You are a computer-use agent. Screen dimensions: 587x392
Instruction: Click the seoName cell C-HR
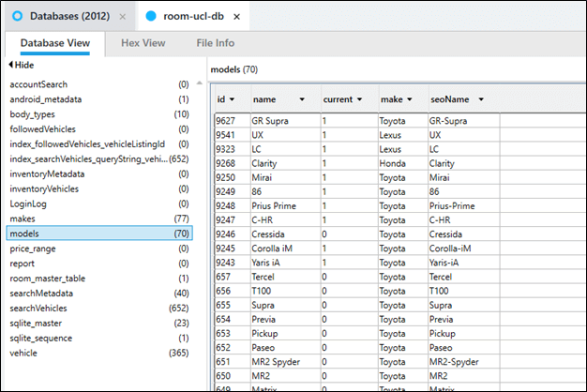(464, 220)
